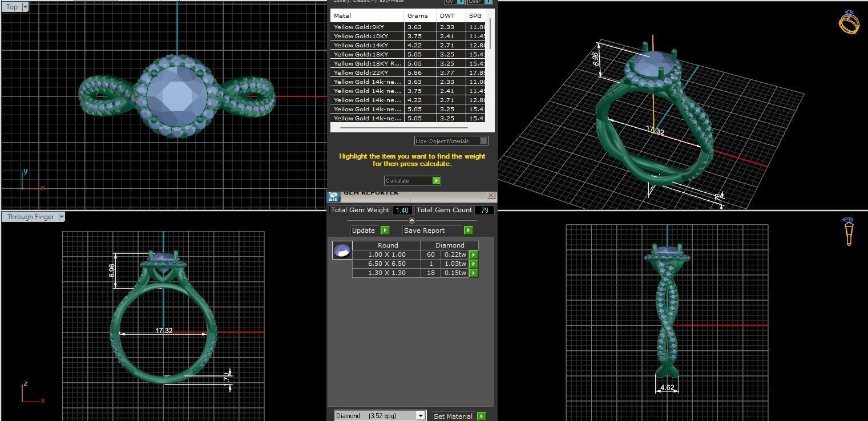Open the Through Finger viewport dropdown arrow
Screen dimensions: 868x421
[62, 217]
